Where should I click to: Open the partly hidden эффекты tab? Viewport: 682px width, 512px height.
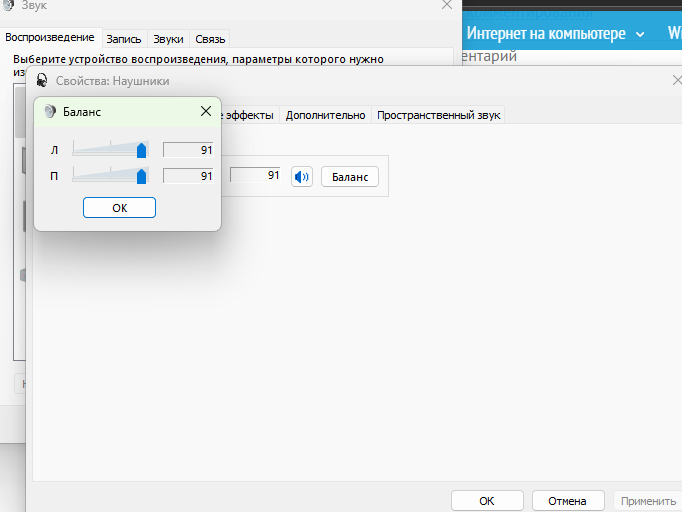tap(249, 115)
